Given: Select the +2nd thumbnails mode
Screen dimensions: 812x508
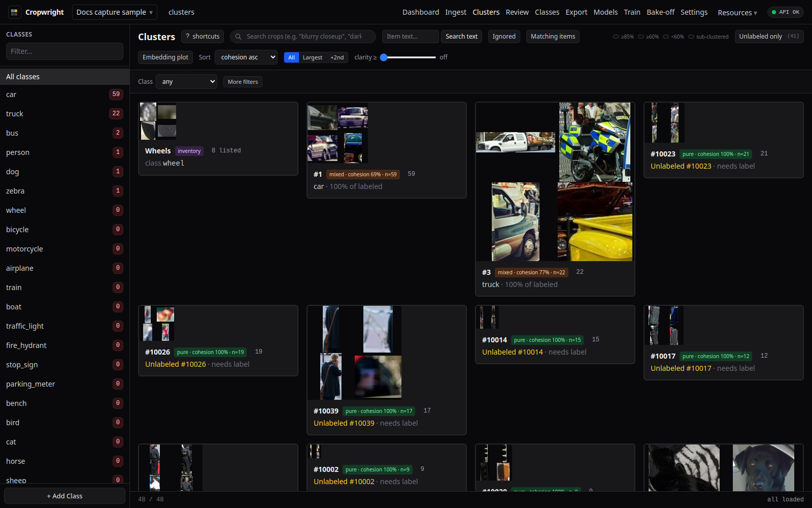Looking at the screenshot, I should (337, 57).
